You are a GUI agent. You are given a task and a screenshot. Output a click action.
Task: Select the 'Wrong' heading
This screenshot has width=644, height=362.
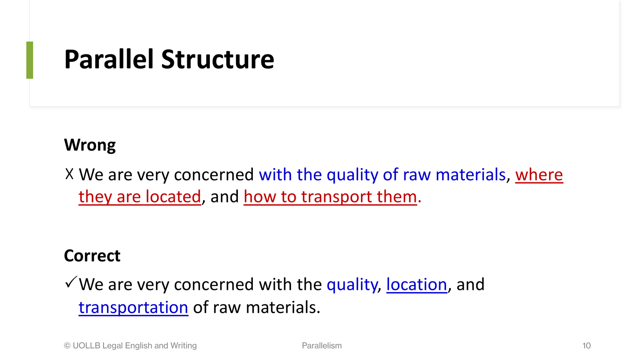(90, 145)
